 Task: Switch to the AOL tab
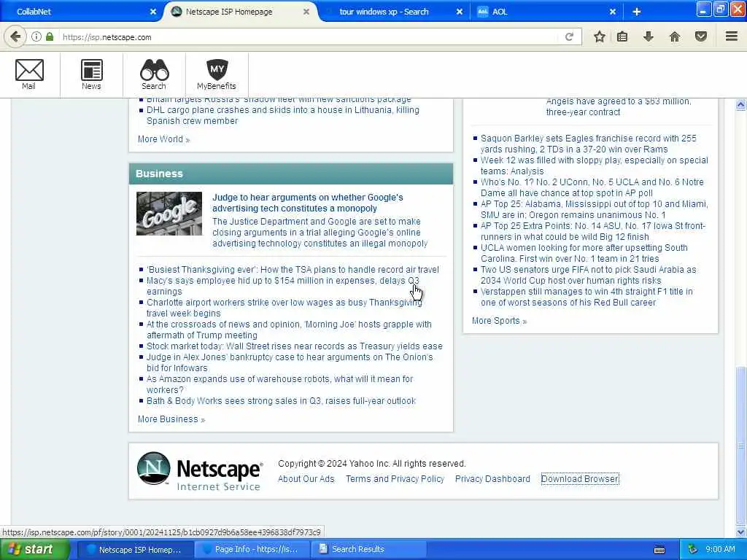pos(546,12)
